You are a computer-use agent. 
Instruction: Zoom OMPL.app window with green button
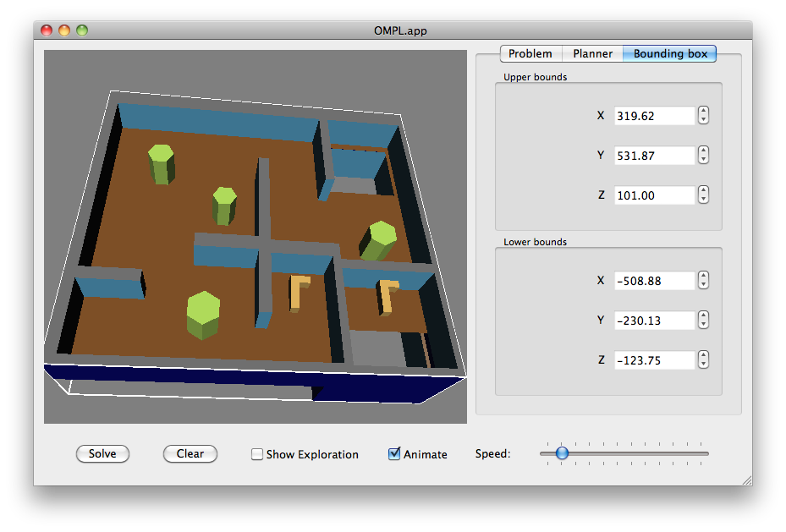(82, 30)
